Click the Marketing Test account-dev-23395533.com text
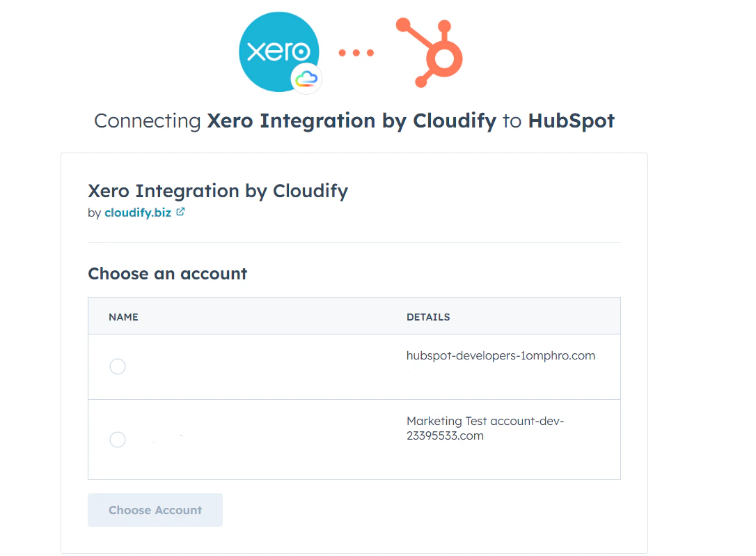756x556 pixels. [x=485, y=428]
